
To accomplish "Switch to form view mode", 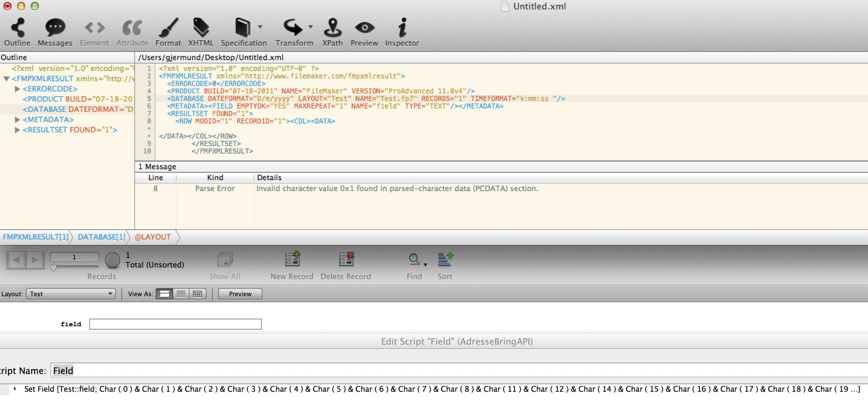I will (x=164, y=294).
